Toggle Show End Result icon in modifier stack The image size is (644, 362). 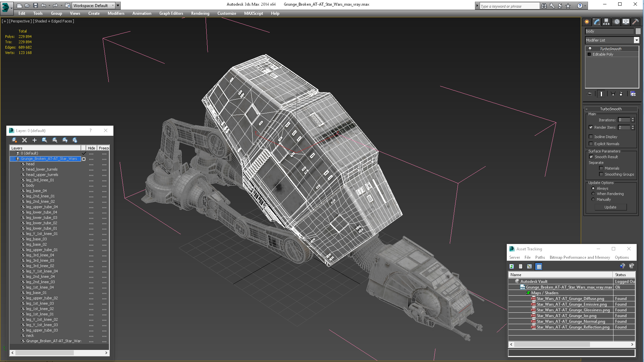click(601, 94)
